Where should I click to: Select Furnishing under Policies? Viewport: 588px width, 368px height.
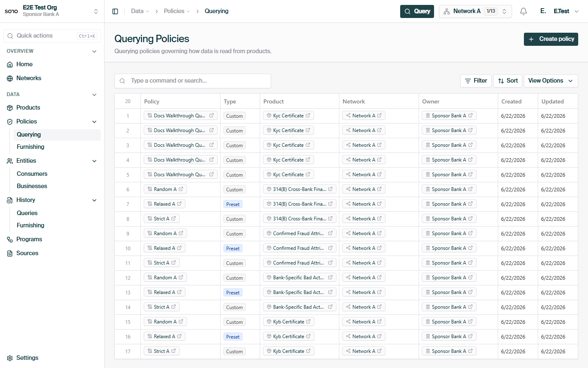[x=57, y=147]
